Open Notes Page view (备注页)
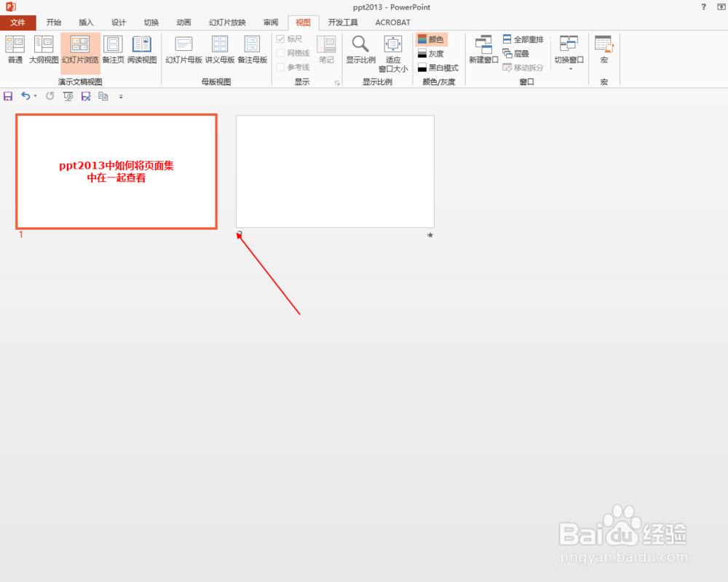 click(113, 50)
